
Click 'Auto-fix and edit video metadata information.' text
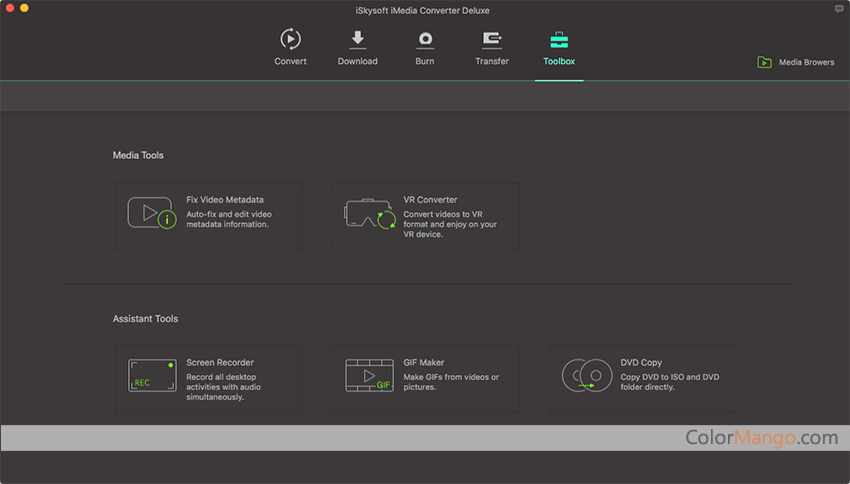tap(229, 219)
